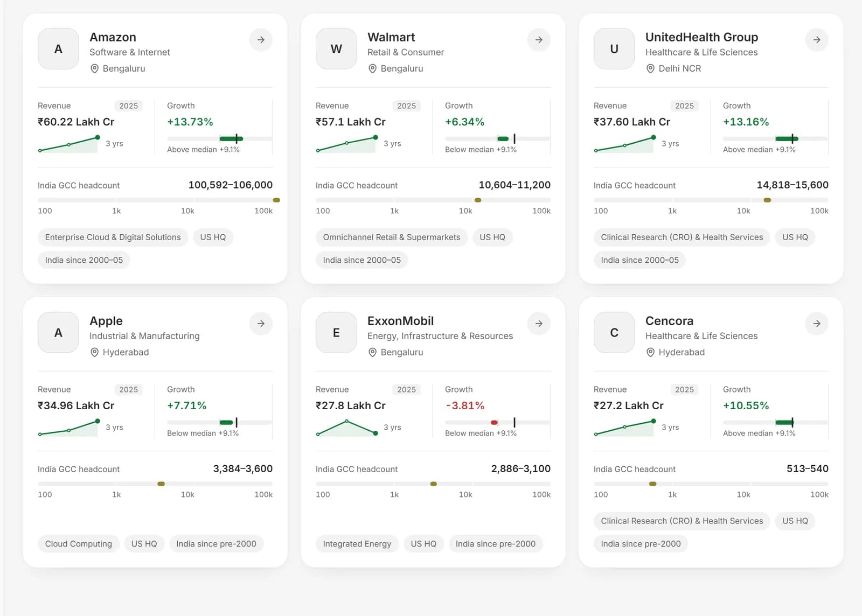Click Apple's ₹34.96 Lakh Cr revenue
Viewport: 862px width, 616px height.
coord(76,405)
